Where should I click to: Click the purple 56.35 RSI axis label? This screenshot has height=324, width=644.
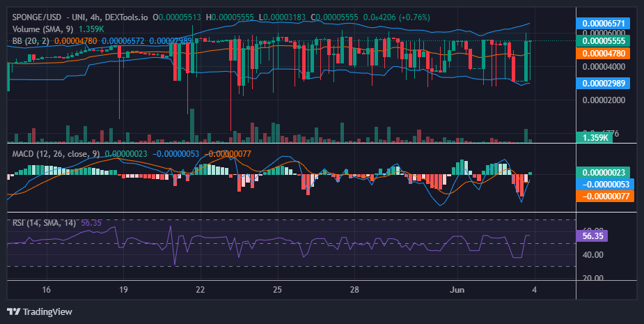pos(592,236)
